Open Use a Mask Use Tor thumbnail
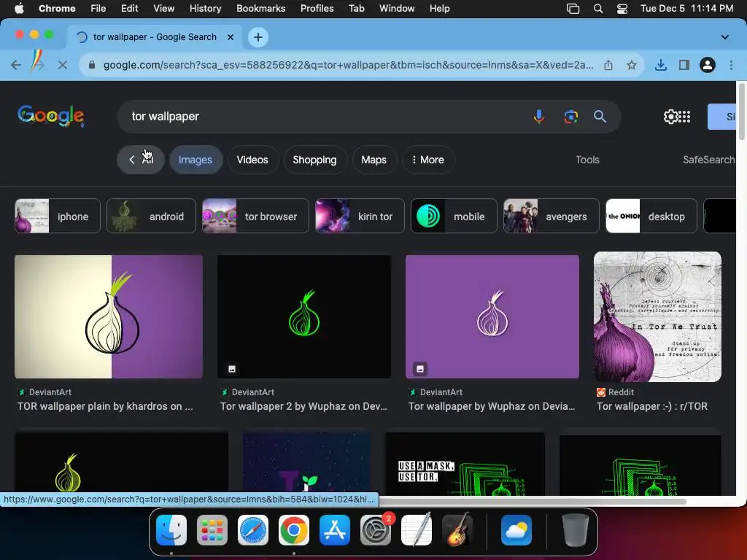Screen dimensions: 747x560 coord(465,463)
